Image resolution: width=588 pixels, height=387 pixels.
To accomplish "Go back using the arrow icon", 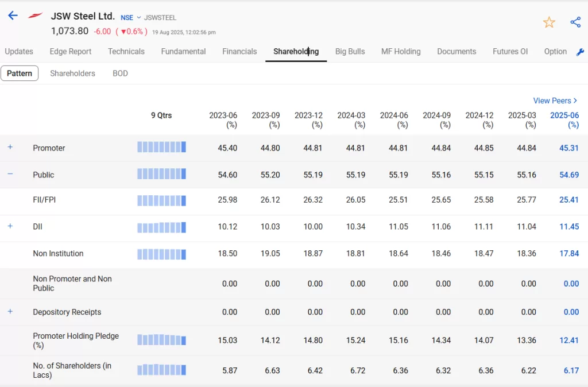I will [x=13, y=16].
